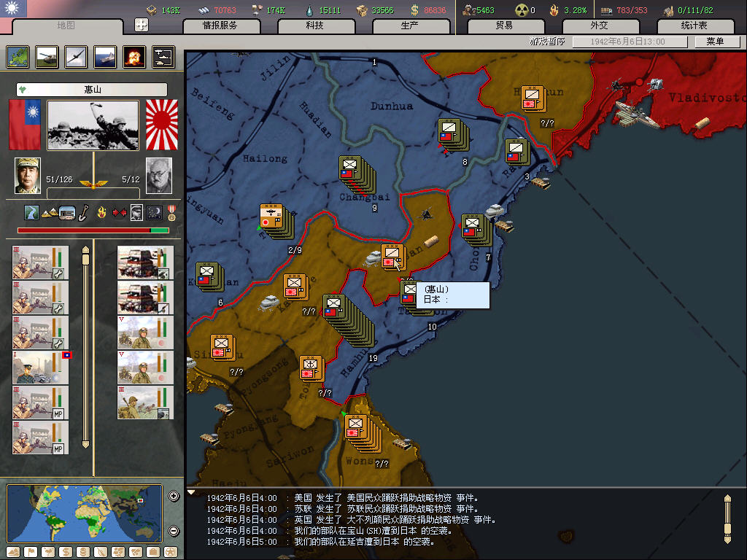Open the 生产 tab
747x560 pixels.
point(410,26)
